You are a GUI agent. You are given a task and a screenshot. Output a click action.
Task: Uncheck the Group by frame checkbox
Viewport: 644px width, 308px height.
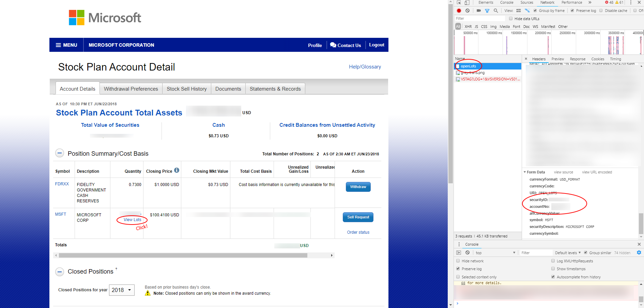[535, 11]
